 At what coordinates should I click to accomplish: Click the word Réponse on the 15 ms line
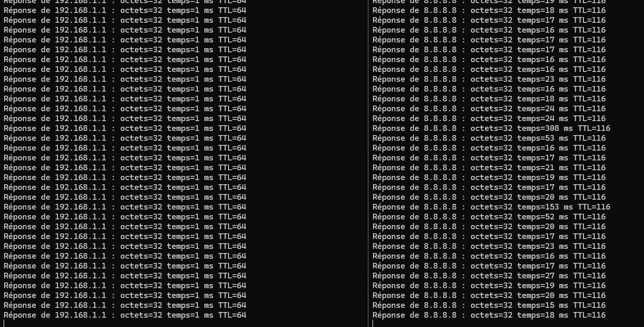389,305
